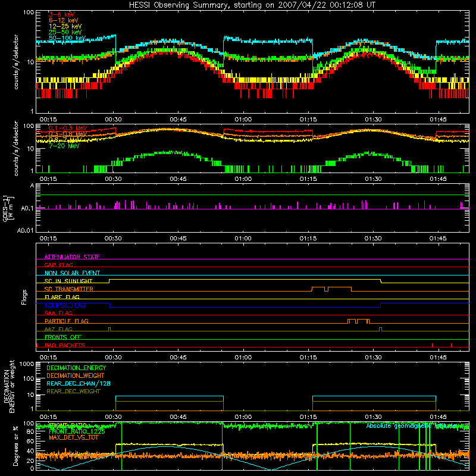Select the DECIMATION_ENERGY legend label
The image size is (476, 476).
coord(76,368)
